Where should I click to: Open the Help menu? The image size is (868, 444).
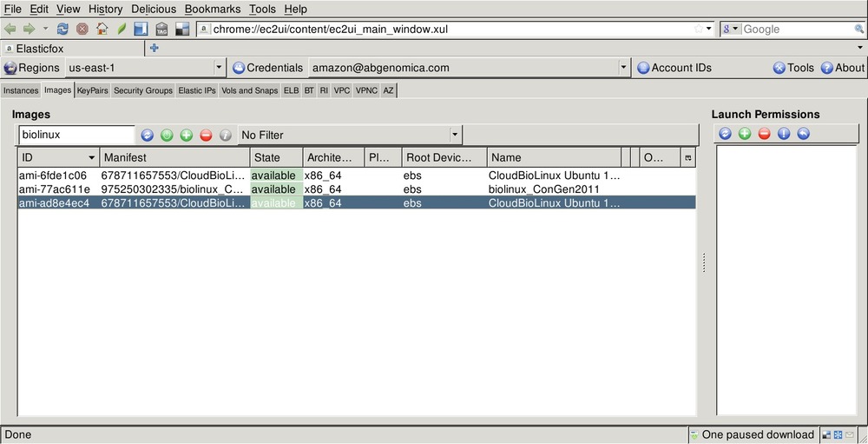(296, 9)
